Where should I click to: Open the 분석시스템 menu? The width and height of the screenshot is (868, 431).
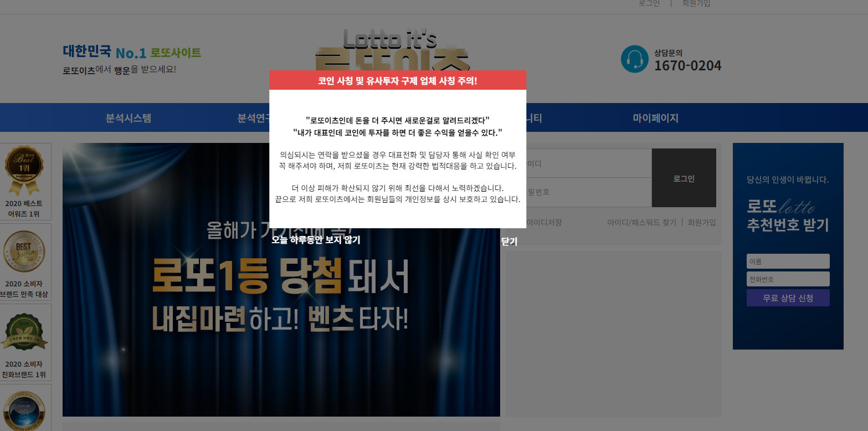129,118
